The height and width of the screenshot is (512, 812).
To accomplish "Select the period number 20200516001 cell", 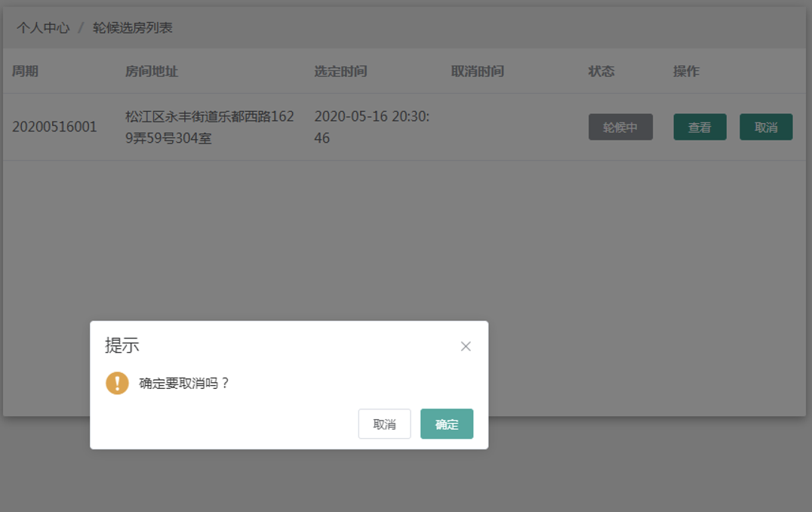I will (x=54, y=127).
